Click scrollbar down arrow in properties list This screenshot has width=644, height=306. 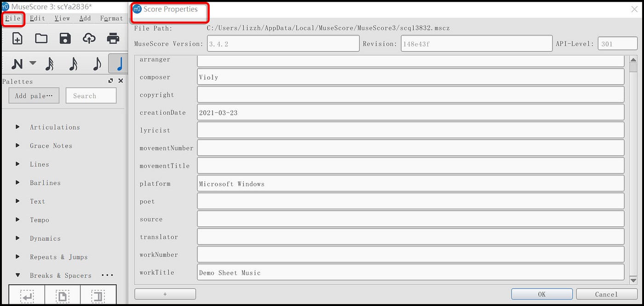(633, 280)
